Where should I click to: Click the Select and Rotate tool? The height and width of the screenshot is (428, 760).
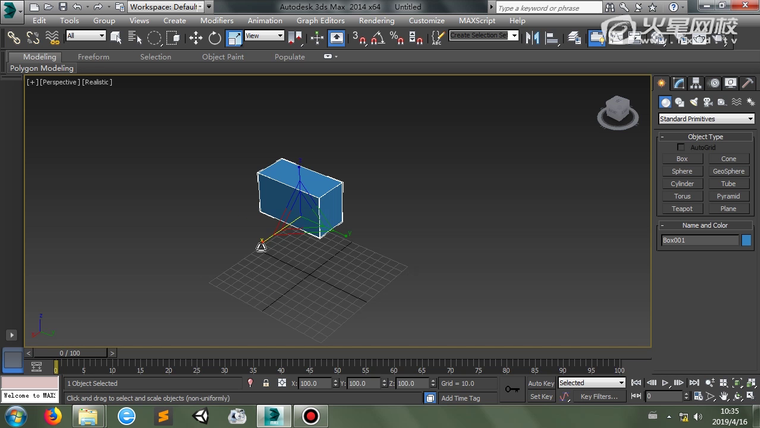(x=214, y=38)
